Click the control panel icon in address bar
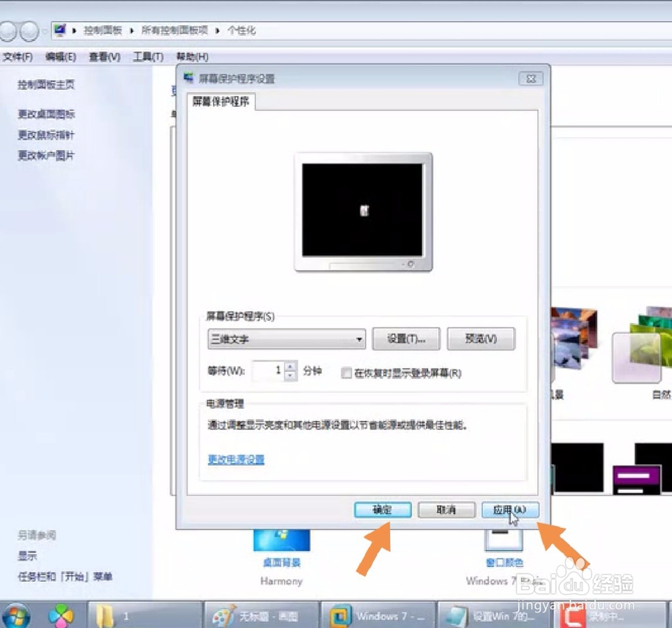This screenshot has height=628, width=672. pyautogui.click(x=60, y=30)
